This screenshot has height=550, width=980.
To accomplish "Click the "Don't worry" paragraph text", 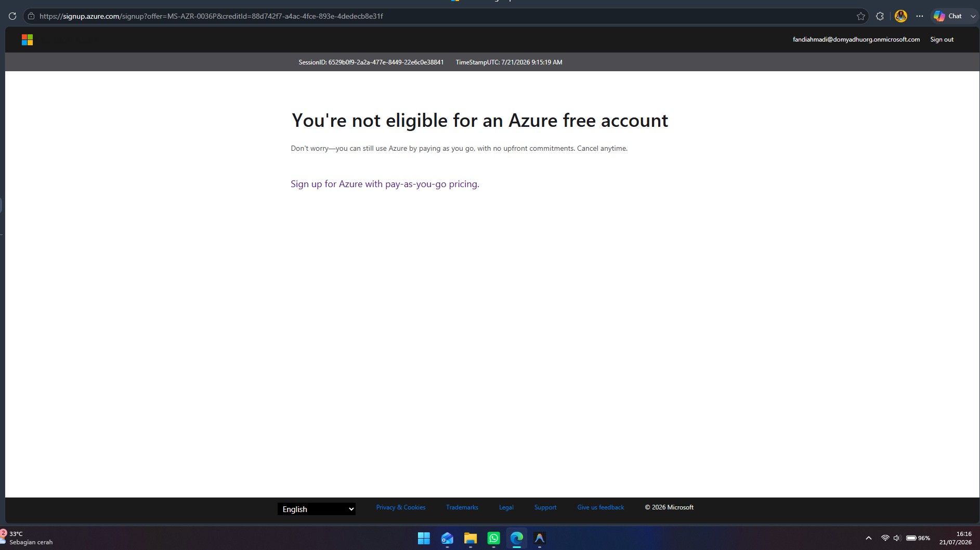I will coord(459,148).
